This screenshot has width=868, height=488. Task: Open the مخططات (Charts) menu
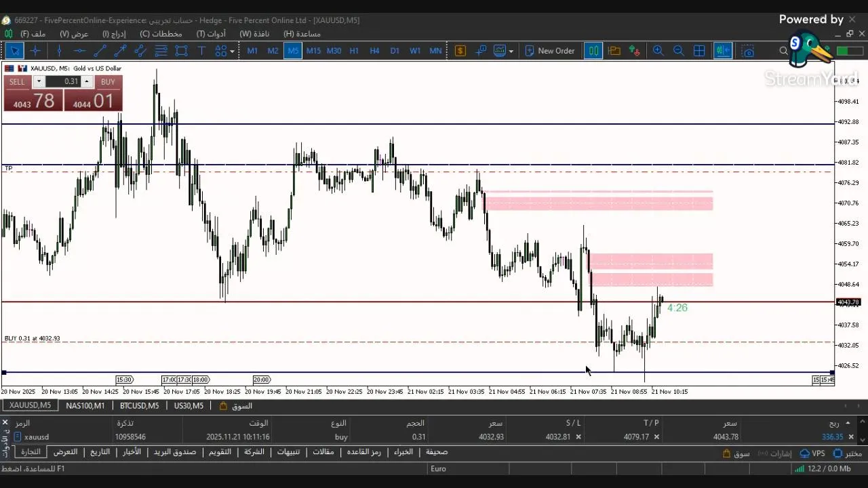click(161, 34)
